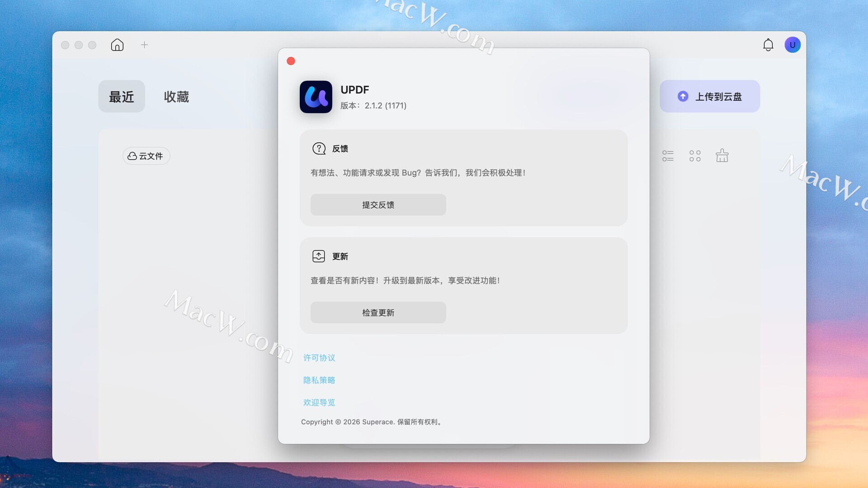Screen dimensions: 868x488
Task: Toggle the 云文件 cloud files filter chip
Action: (146, 156)
